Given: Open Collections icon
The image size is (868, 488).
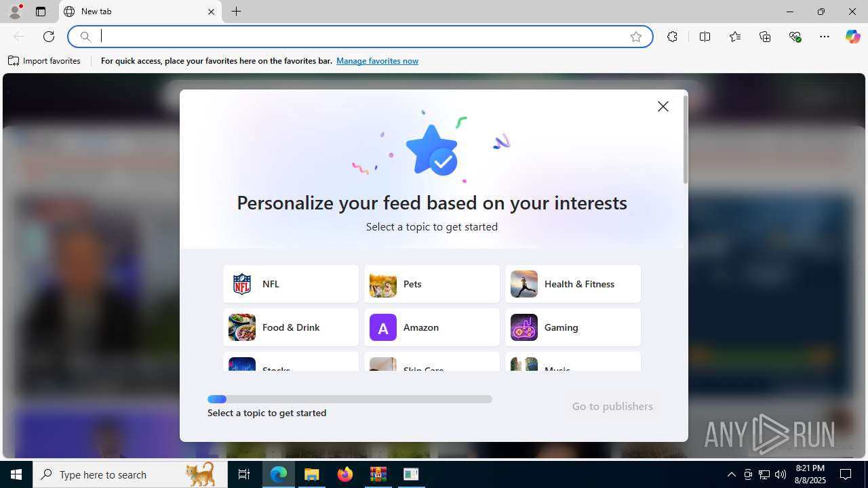Looking at the screenshot, I should pos(765,37).
